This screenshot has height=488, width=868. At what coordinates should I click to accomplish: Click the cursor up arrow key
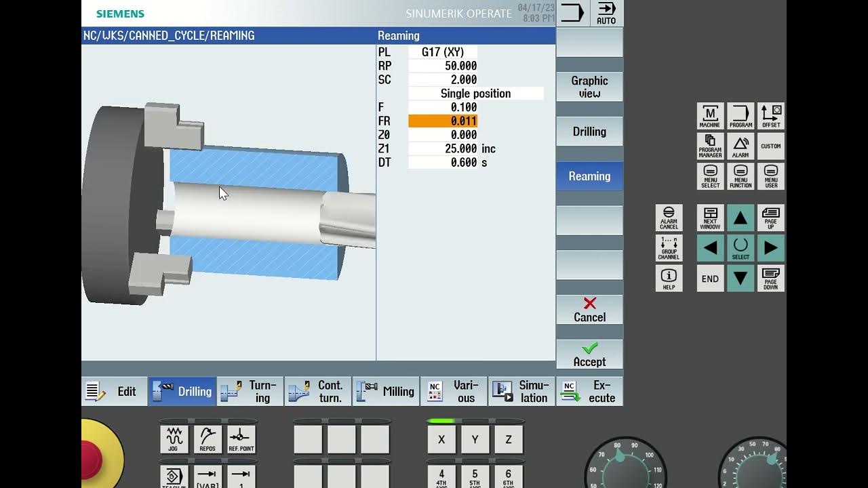click(x=741, y=218)
